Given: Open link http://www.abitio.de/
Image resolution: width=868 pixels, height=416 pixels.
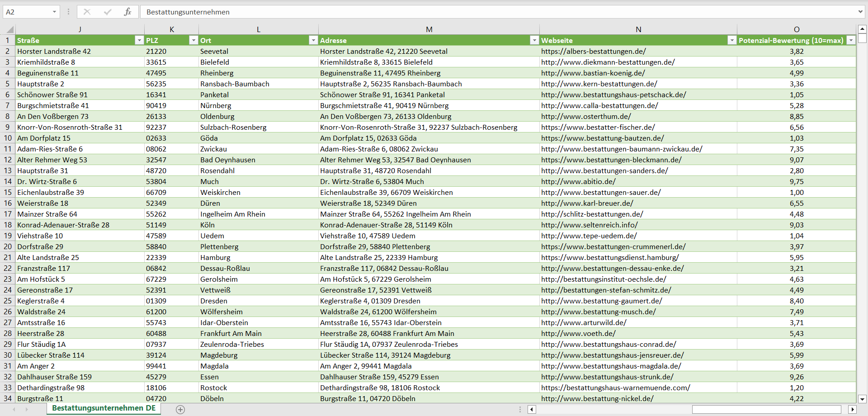Looking at the screenshot, I should (x=578, y=181).
